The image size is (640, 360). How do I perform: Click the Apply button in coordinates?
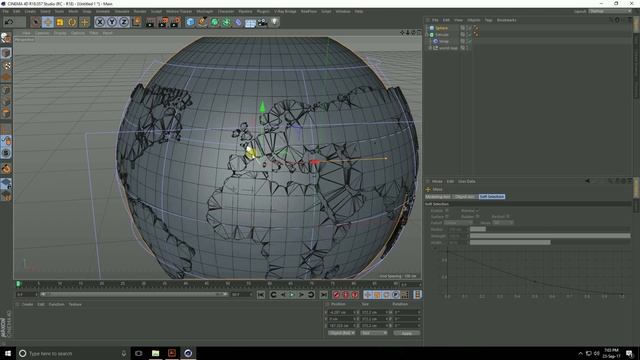click(407, 333)
